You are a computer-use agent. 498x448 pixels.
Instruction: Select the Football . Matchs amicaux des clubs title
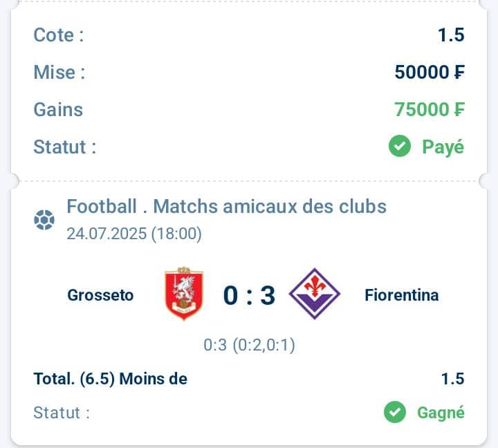click(x=226, y=207)
